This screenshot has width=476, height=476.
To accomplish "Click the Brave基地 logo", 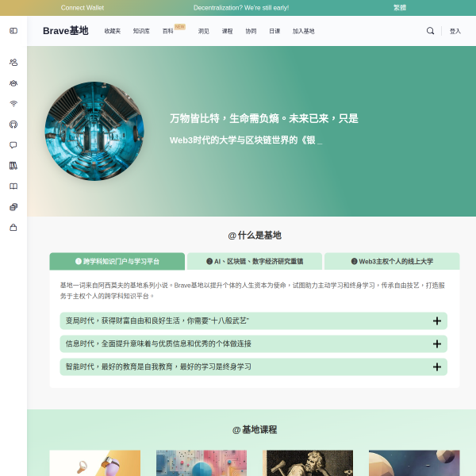I will 66,31.
